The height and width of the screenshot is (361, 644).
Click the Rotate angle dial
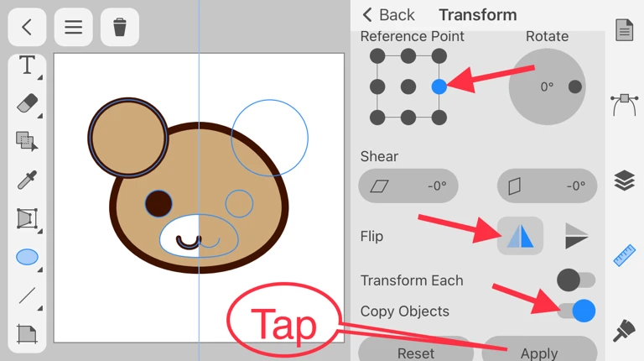tap(548, 86)
